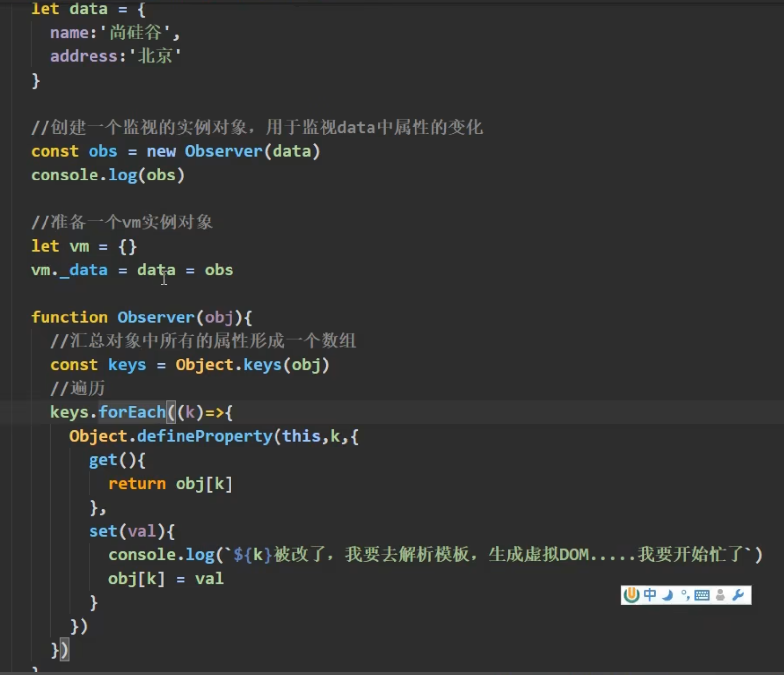Click the name property inside the data object
The width and height of the screenshot is (784, 675).
coord(69,33)
